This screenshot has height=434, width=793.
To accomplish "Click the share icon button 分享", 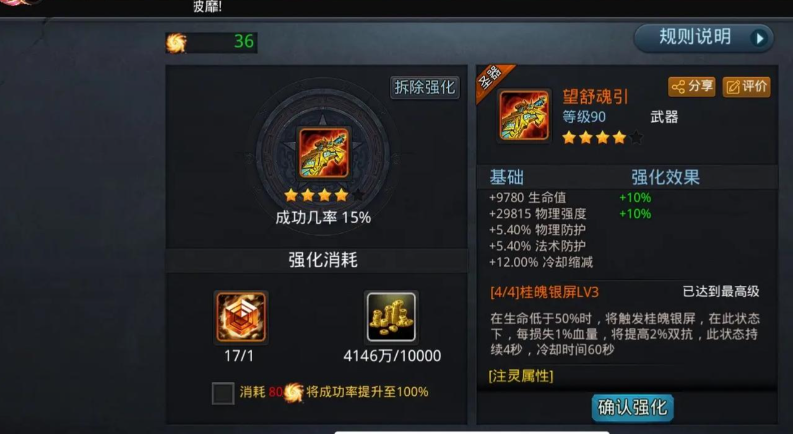I will 691,86.
